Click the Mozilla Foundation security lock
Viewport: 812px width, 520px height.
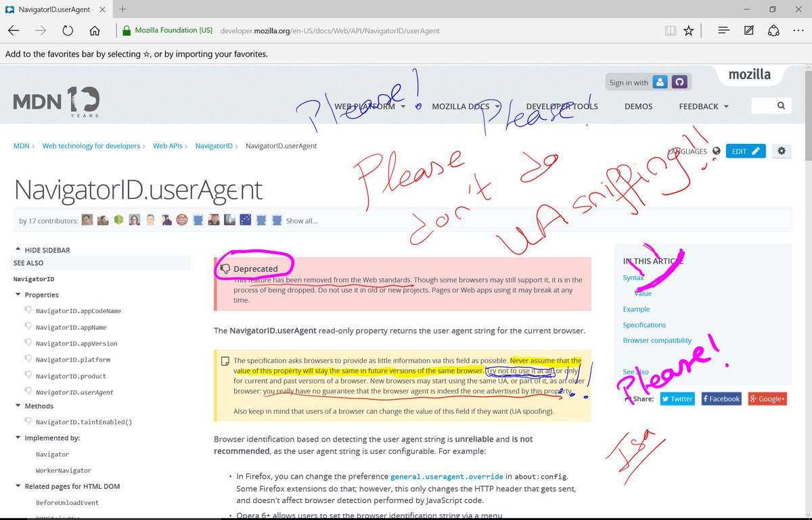(x=125, y=30)
